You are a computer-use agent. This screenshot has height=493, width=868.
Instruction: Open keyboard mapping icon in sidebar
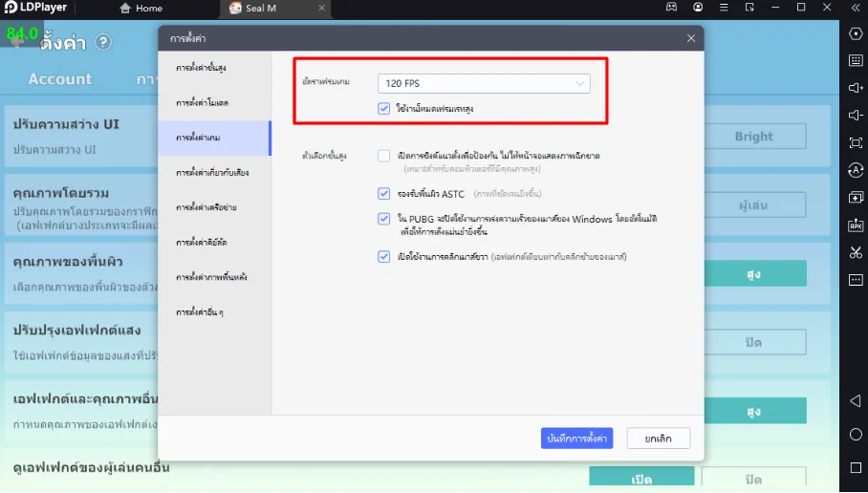tap(856, 61)
